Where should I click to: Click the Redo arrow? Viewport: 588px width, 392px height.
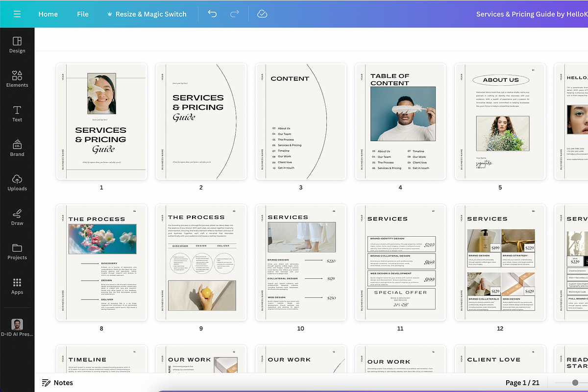click(x=234, y=14)
